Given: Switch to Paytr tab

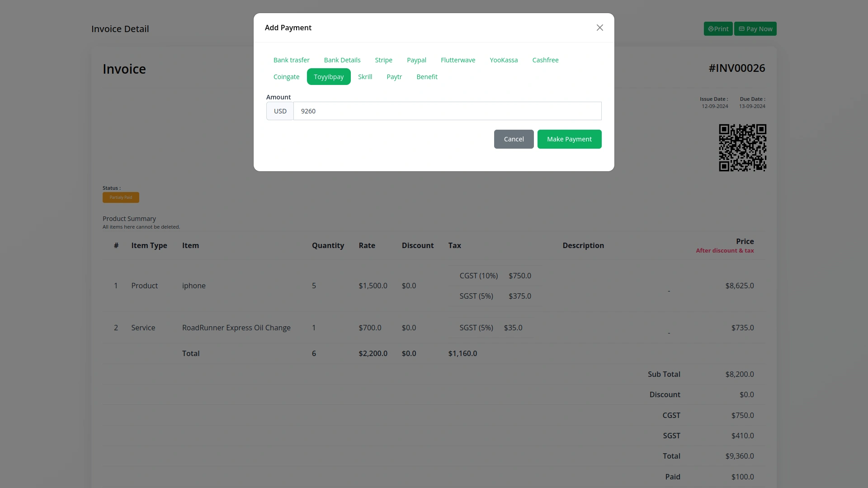Looking at the screenshot, I should [394, 77].
